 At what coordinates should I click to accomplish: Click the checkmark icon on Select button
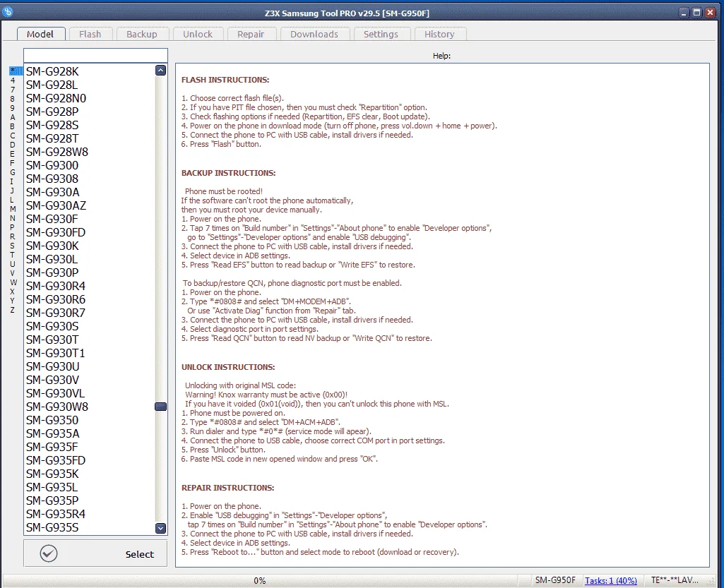coord(49,553)
